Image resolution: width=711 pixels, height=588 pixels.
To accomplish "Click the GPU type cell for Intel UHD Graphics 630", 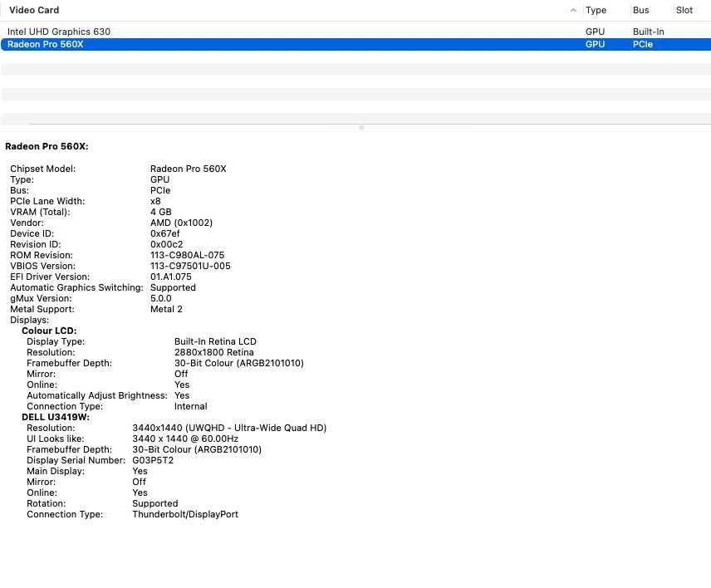I will pyautogui.click(x=595, y=32).
